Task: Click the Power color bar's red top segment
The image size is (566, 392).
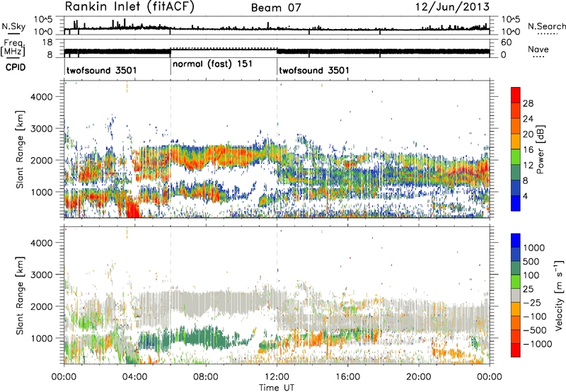Action: (x=516, y=96)
